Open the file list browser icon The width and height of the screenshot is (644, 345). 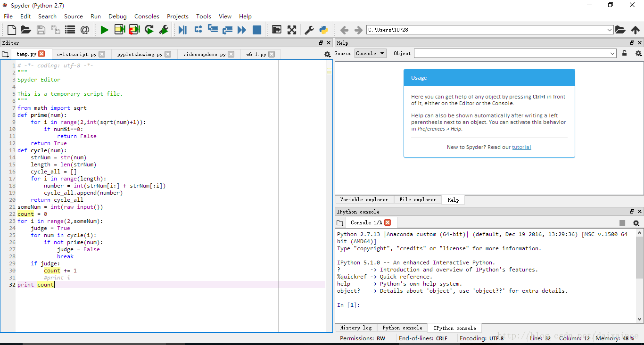pos(70,30)
